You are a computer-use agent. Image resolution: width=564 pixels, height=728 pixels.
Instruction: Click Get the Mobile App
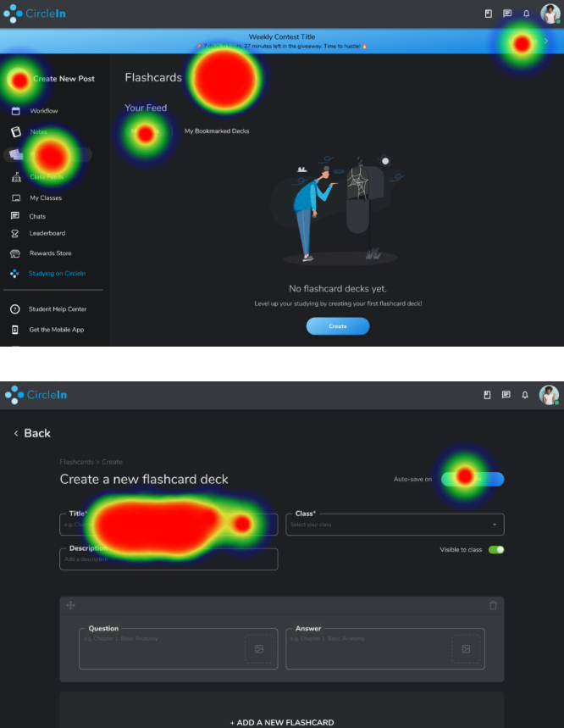(x=57, y=330)
